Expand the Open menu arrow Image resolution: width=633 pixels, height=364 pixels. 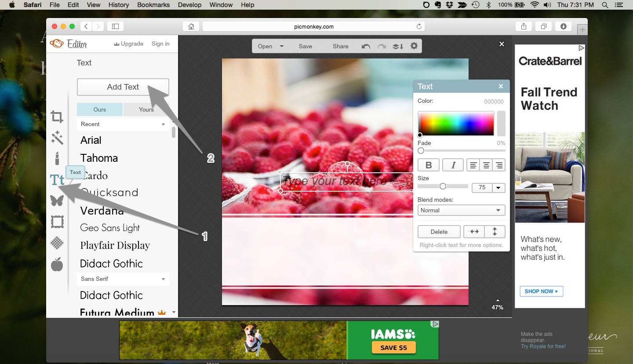tap(282, 46)
